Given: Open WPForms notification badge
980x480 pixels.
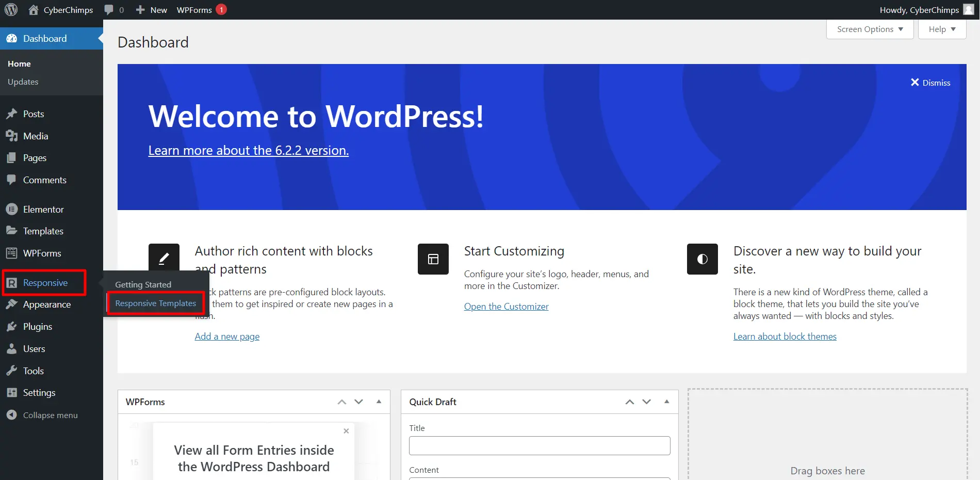Looking at the screenshot, I should pyautogui.click(x=221, y=10).
